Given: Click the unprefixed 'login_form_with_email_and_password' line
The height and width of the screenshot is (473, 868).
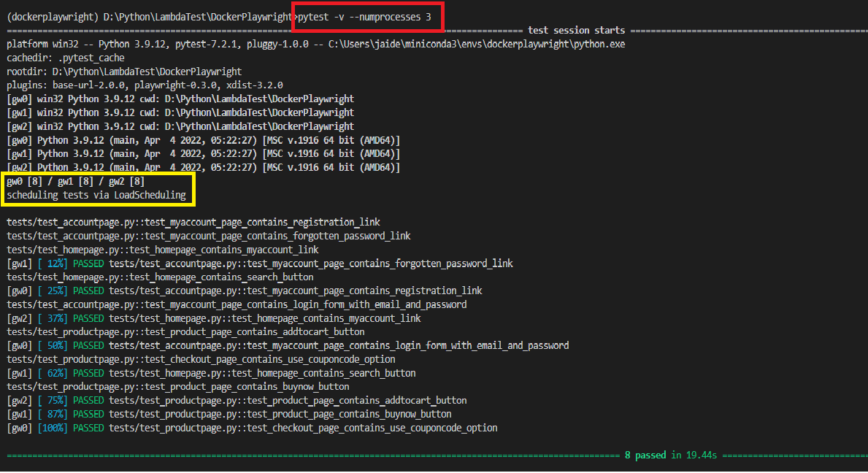Looking at the screenshot, I should click(237, 305).
